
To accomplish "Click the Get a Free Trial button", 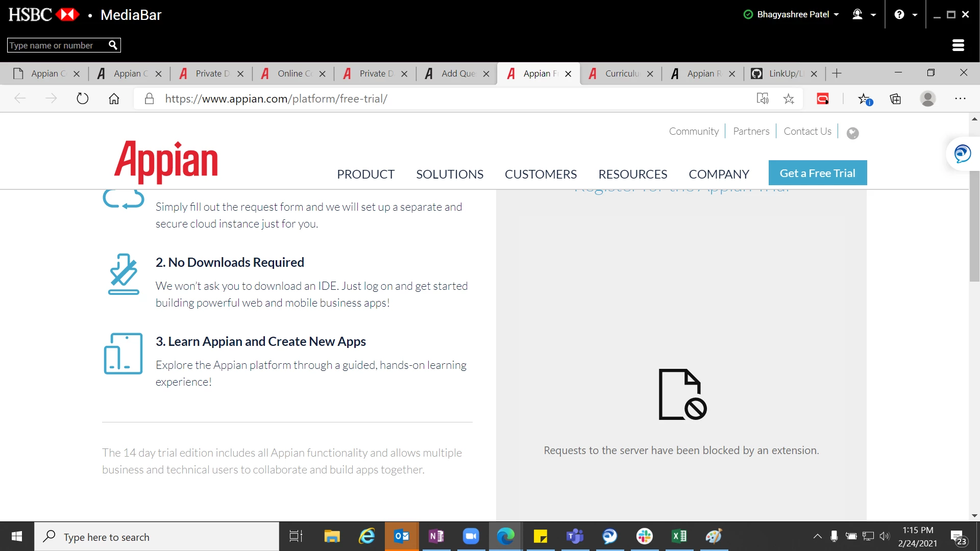I will pos(818,173).
